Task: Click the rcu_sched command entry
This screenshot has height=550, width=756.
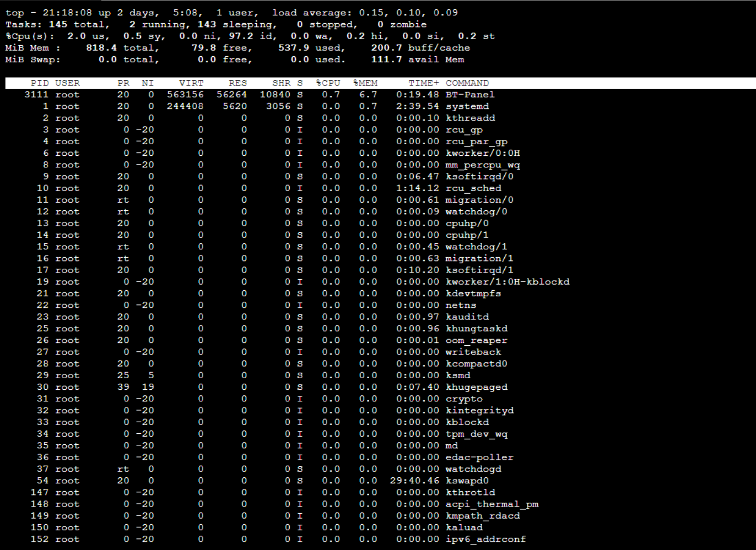Action: [x=473, y=188]
